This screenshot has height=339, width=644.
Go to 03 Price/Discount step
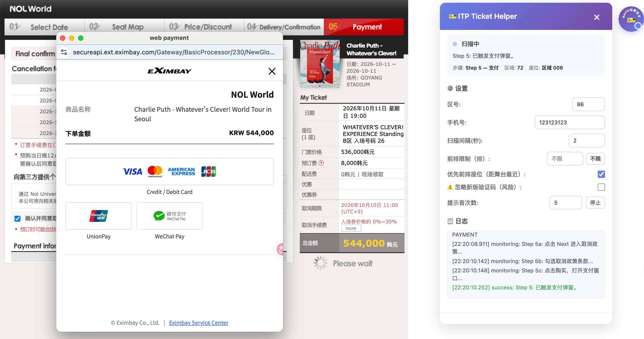[204, 27]
